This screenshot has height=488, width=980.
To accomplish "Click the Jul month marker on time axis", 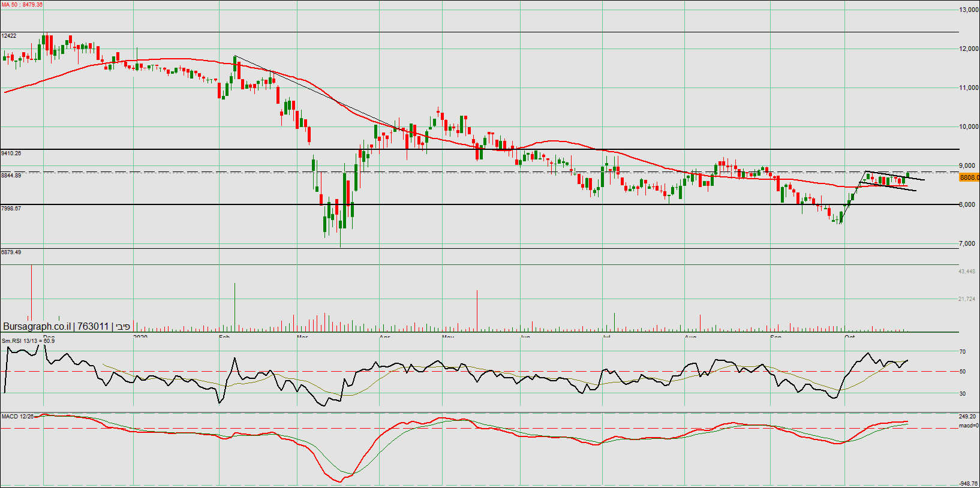I will pos(606,337).
